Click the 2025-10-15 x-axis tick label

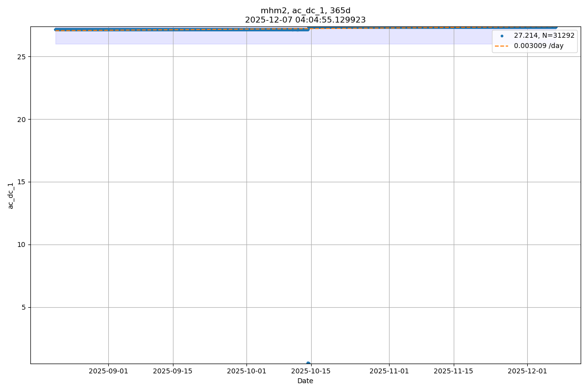pos(311,371)
